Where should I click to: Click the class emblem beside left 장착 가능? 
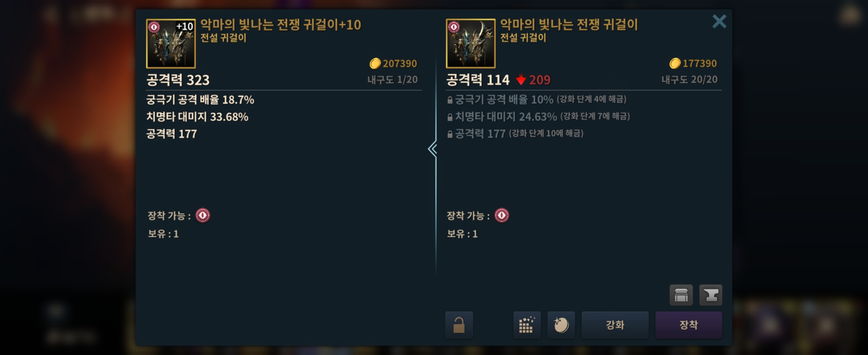pyautogui.click(x=203, y=215)
